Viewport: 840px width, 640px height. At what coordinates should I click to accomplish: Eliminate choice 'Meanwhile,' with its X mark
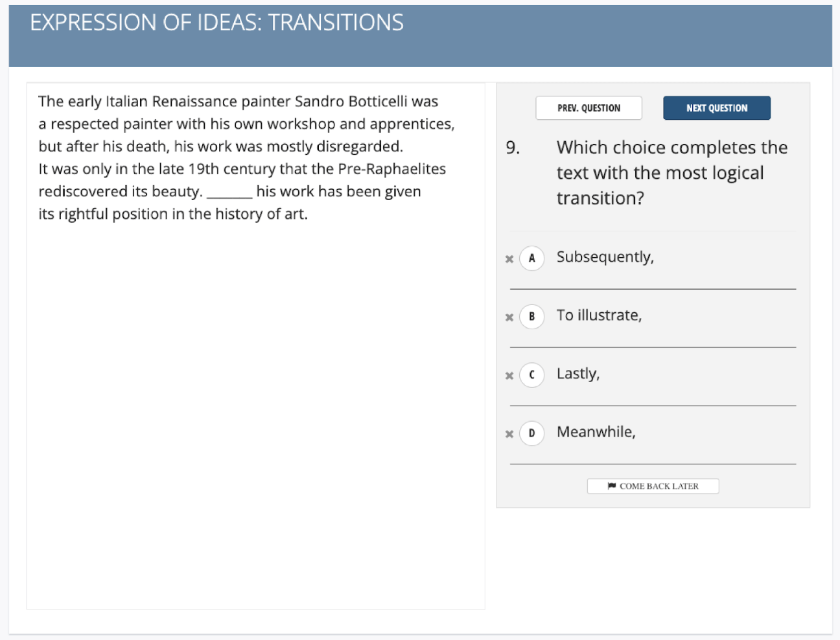pyautogui.click(x=509, y=433)
